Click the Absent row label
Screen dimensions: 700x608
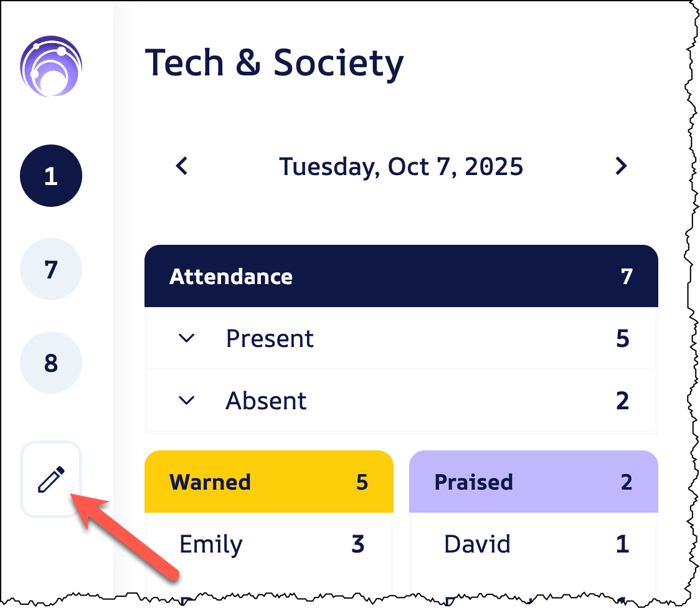pos(266,401)
